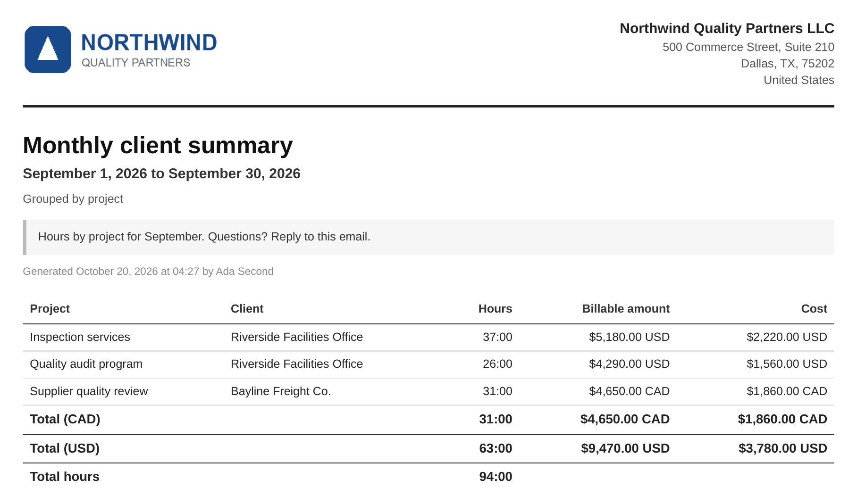Click the $1,560.00 USD cost value

(x=787, y=364)
